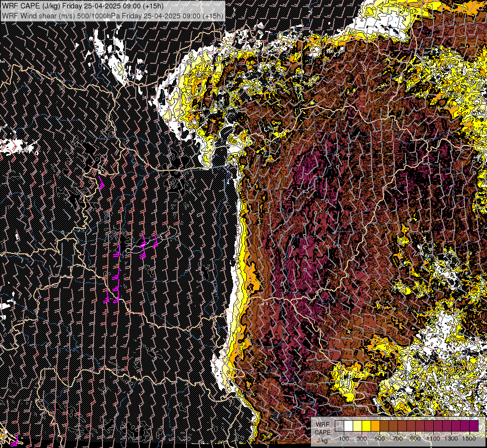Click the legend value 1500
This screenshot has height=448, width=487.
point(469,439)
